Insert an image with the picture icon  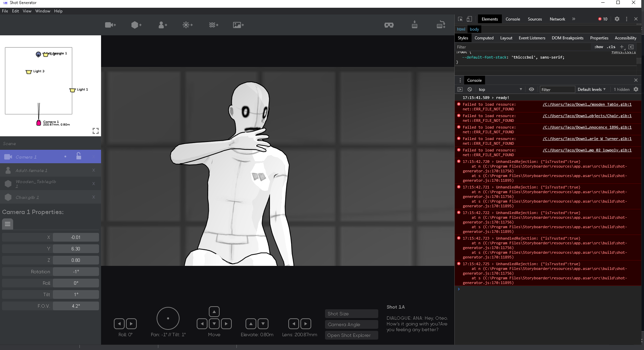coord(238,25)
